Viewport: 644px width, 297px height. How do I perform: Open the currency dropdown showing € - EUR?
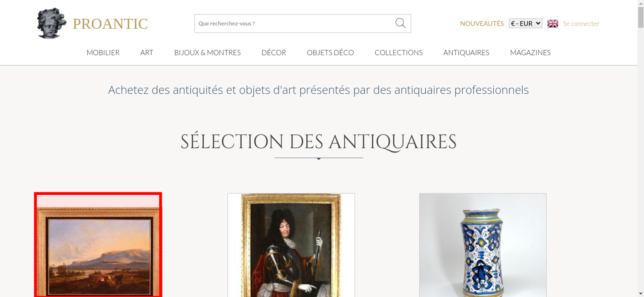coord(526,23)
